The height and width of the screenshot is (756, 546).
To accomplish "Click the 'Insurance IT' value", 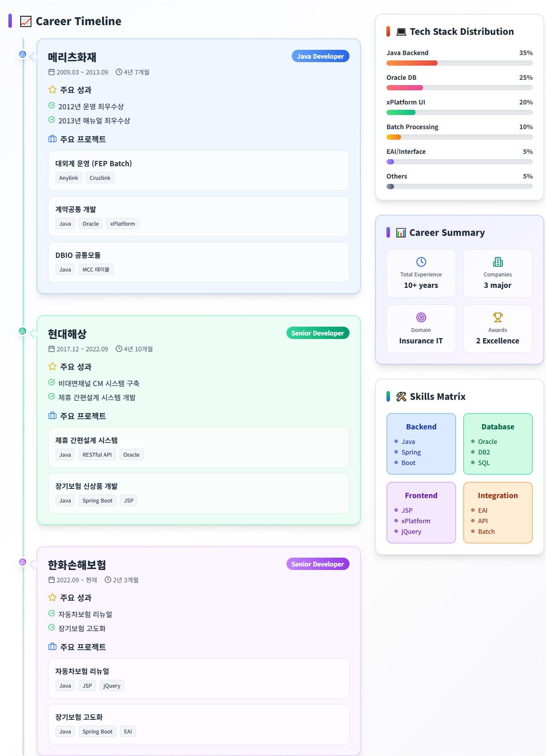I will [421, 341].
